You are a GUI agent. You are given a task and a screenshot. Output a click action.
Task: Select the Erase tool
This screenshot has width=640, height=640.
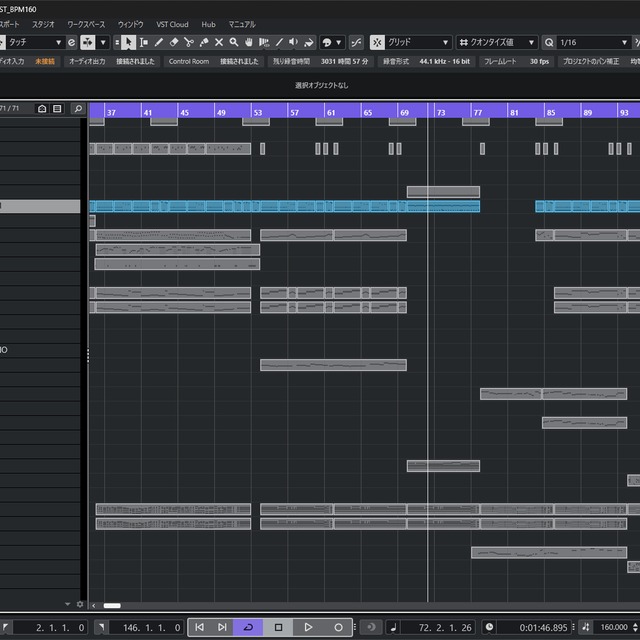(174, 43)
